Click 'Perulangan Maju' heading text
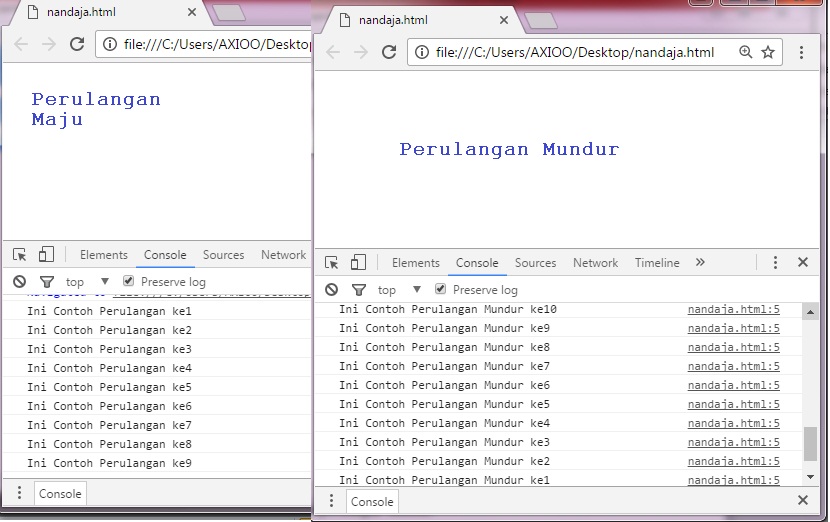830x522 pixels. coord(96,109)
